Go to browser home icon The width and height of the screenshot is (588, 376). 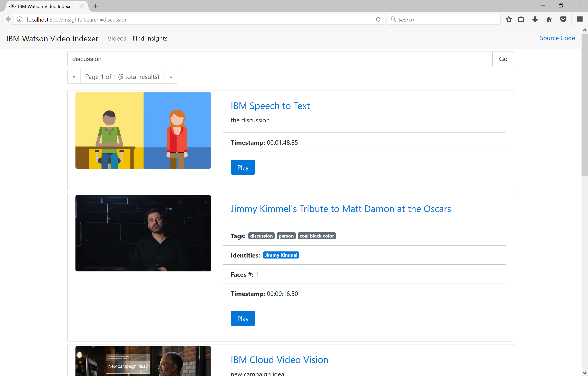click(x=549, y=19)
